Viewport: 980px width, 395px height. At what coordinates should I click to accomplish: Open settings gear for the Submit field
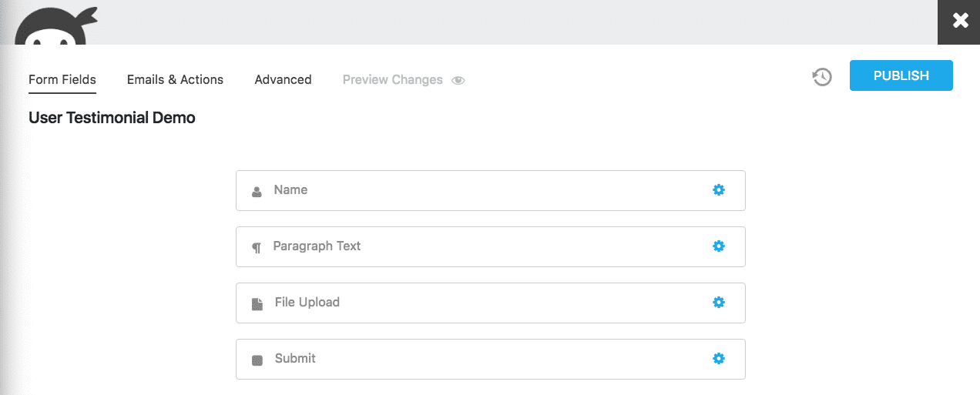[x=719, y=359]
